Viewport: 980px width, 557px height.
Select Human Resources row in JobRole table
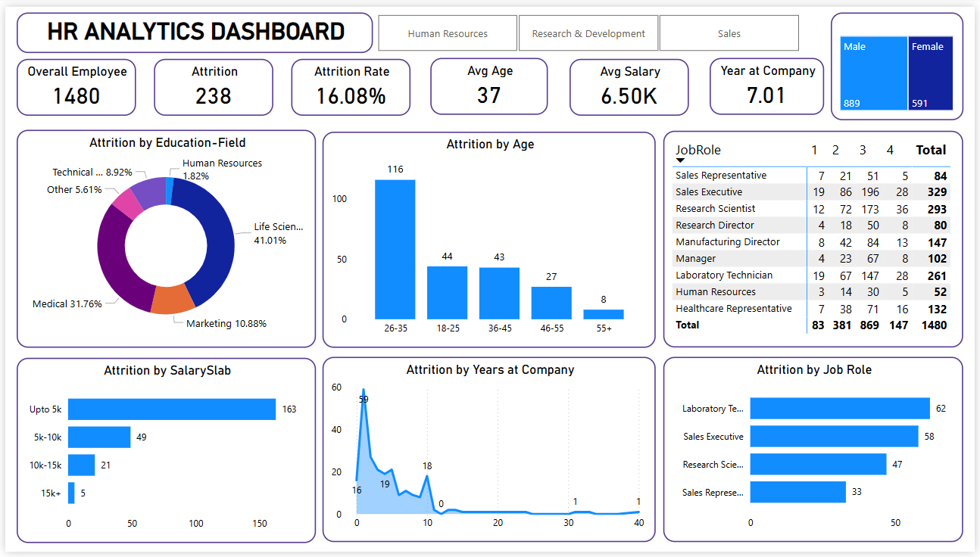[811, 292]
